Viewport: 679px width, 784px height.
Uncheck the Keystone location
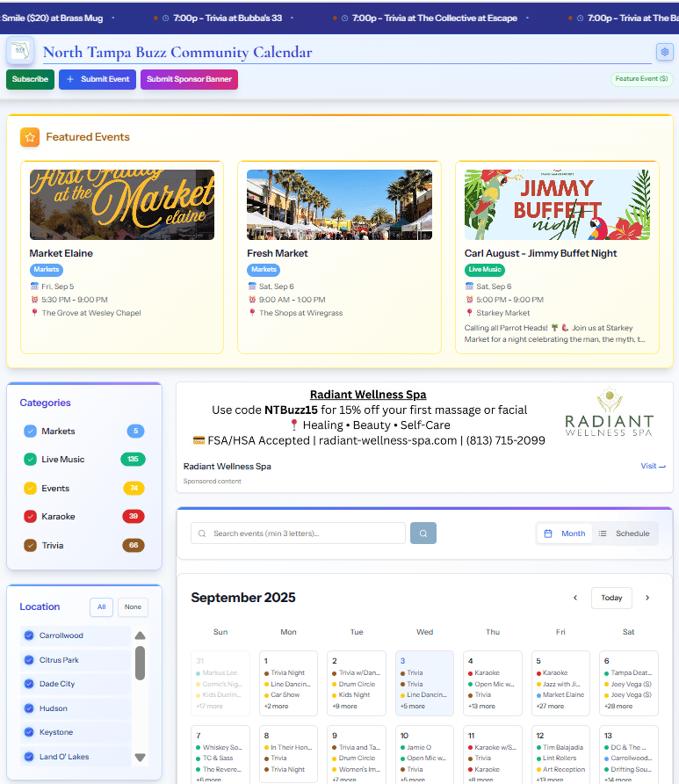[29, 732]
